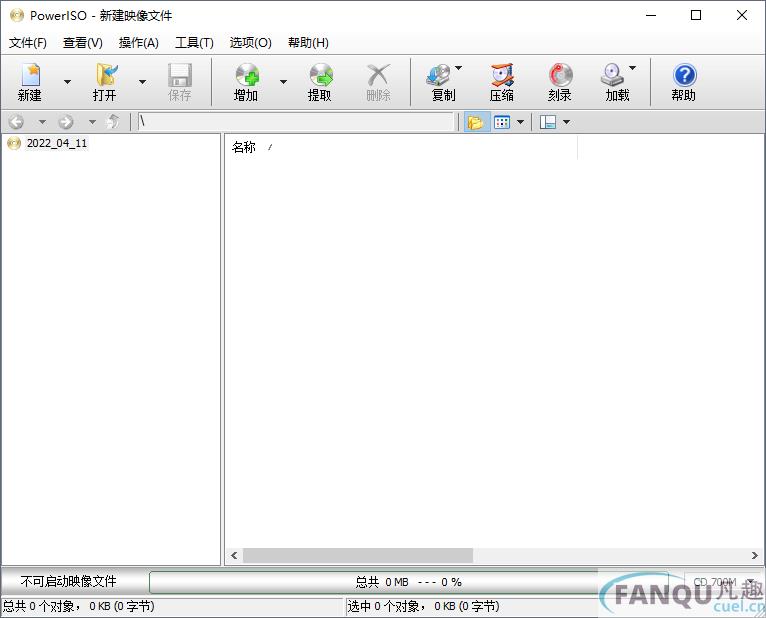Click in the path address field
The width and height of the screenshot is (766, 618).
tap(296, 121)
